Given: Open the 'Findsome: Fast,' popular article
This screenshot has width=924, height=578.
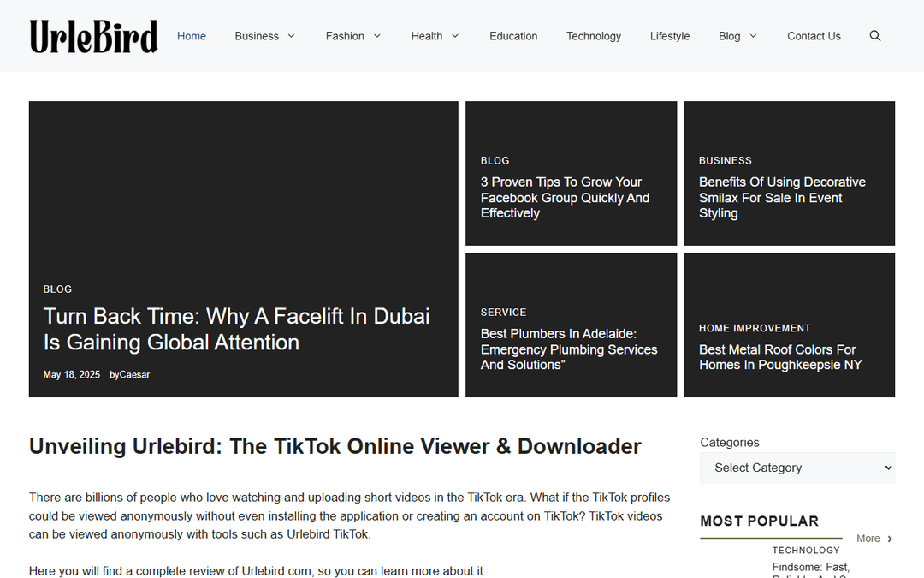Looking at the screenshot, I should pos(811,568).
